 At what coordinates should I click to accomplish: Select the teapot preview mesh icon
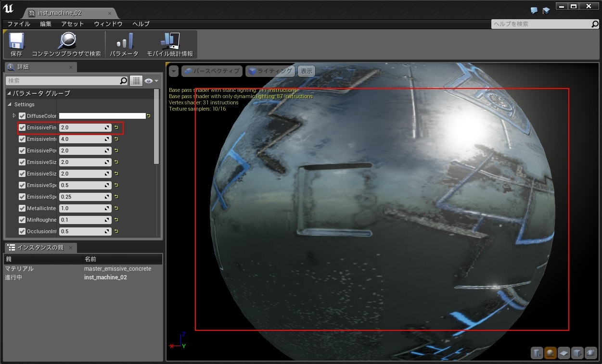[x=590, y=353]
